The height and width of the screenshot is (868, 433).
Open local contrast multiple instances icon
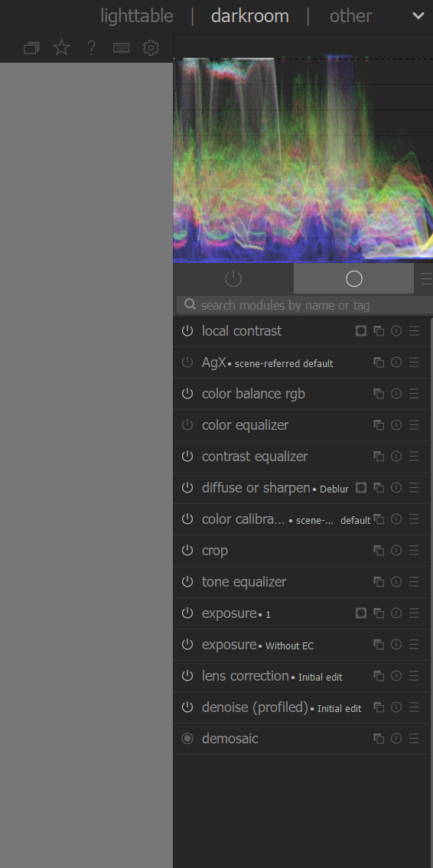coord(379,331)
